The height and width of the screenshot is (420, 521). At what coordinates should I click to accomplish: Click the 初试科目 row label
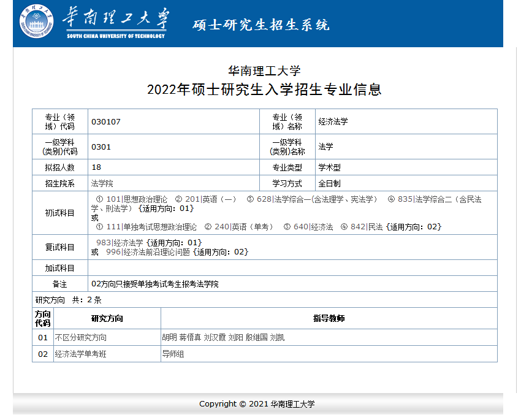(x=60, y=213)
